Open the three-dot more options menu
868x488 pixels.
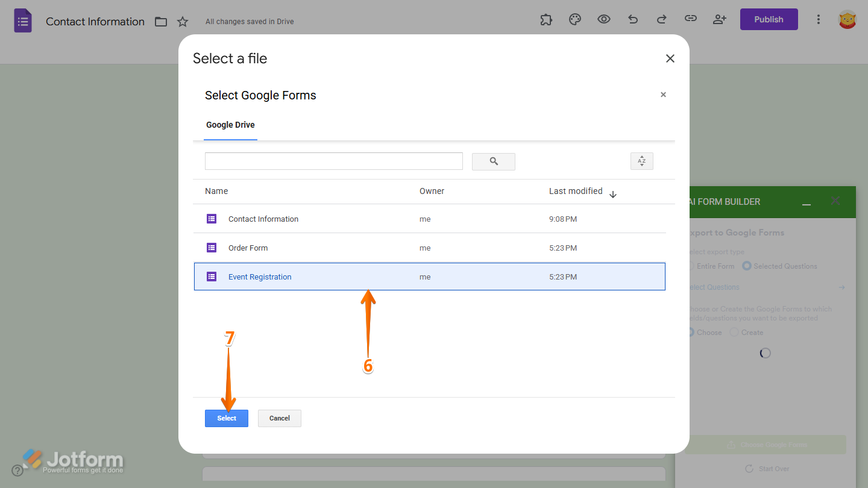coord(818,19)
